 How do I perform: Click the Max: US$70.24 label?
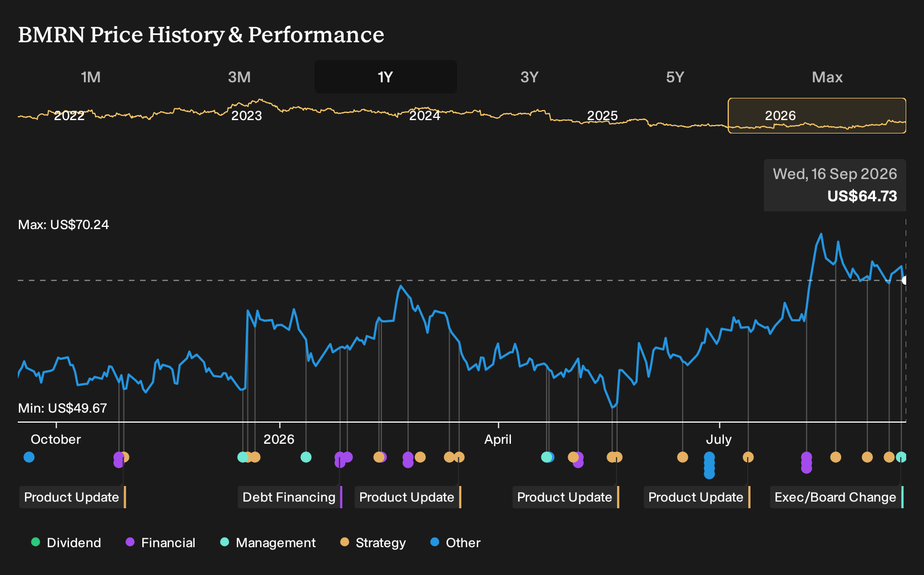click(63, 225)
